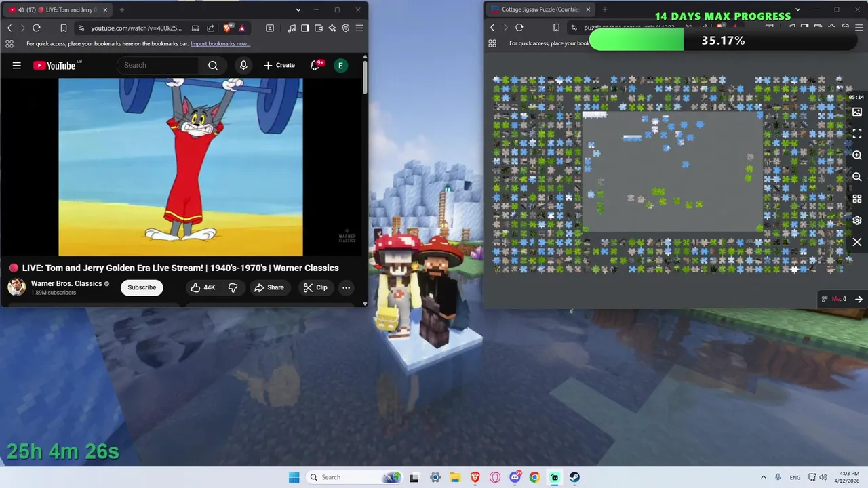Click the Create button on YouTube
The image size is (868, 488).
[279, 65]
